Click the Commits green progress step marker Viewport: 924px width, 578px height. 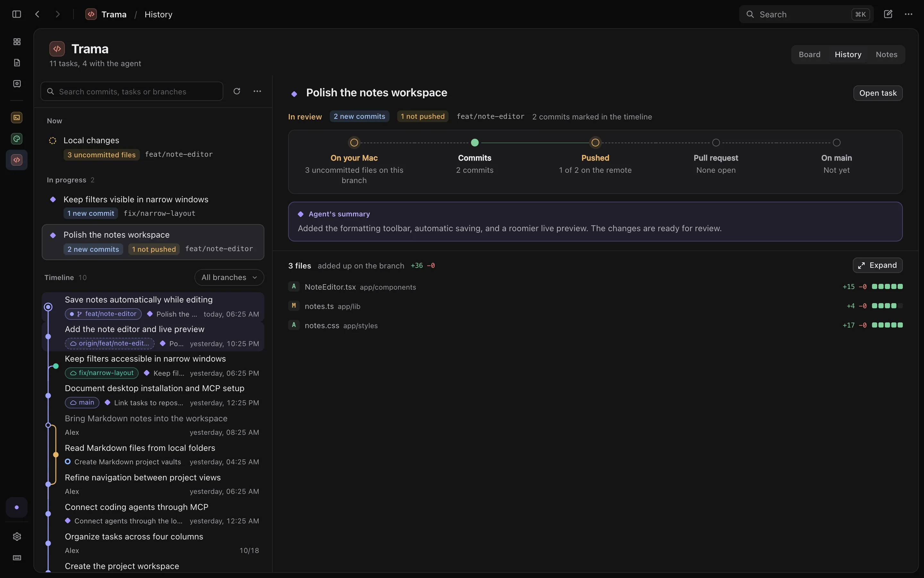[x=475, y=143]
